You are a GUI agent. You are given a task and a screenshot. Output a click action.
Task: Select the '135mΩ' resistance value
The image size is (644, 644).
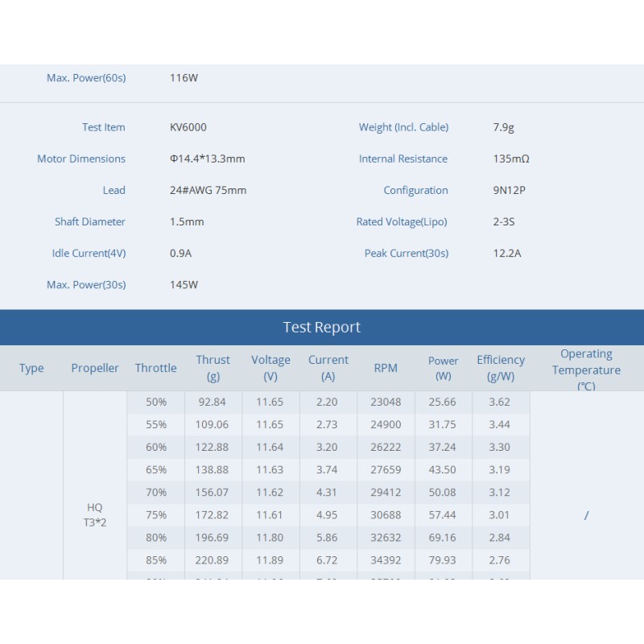[x=511, y=159]
